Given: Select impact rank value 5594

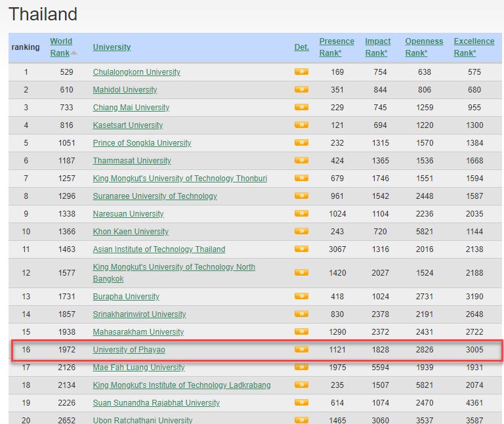Looking at the screenshot, I should [x=380, y=367].
